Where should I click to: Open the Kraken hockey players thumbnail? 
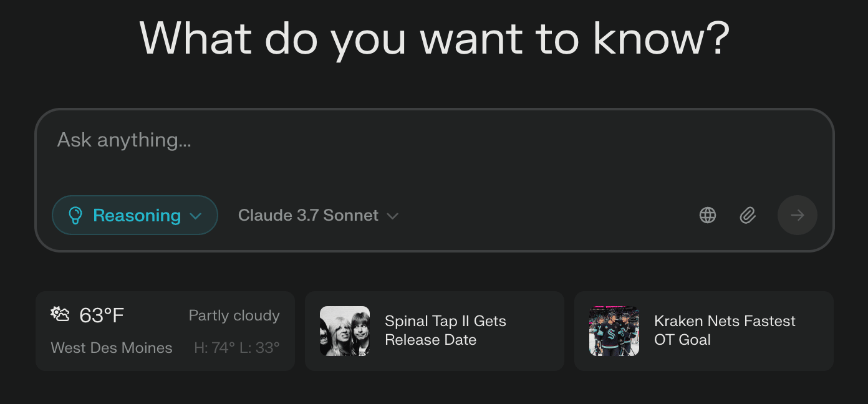(x=614, y=331)
